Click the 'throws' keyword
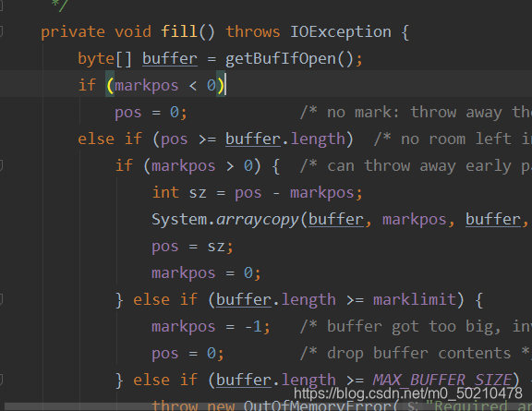This screenshot has height=411, width=532. tap(253, 32)
